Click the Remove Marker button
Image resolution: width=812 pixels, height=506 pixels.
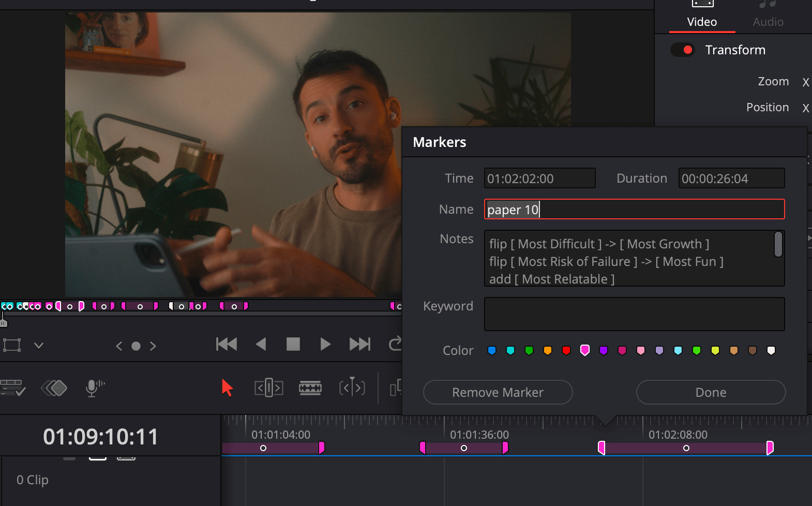click(x=498, y=392)
